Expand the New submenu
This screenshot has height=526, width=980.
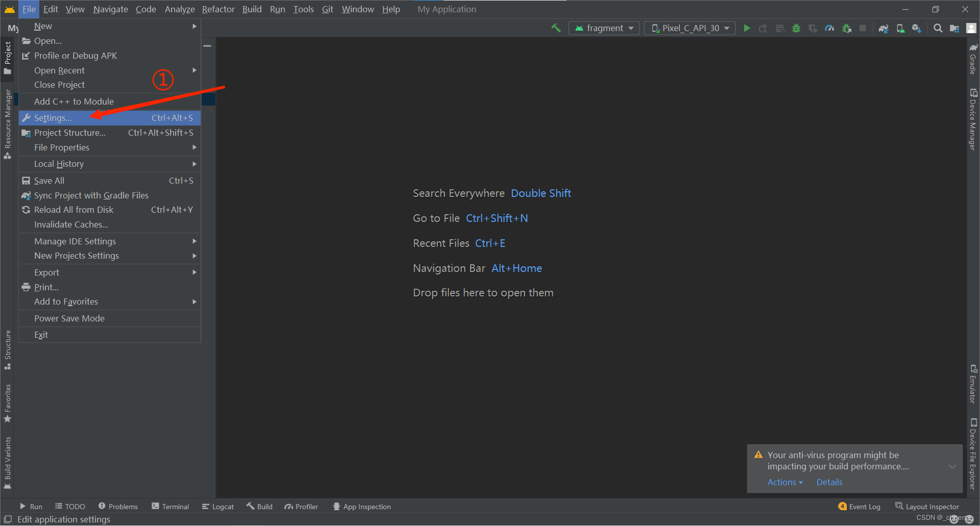click(x=110, y=26)
